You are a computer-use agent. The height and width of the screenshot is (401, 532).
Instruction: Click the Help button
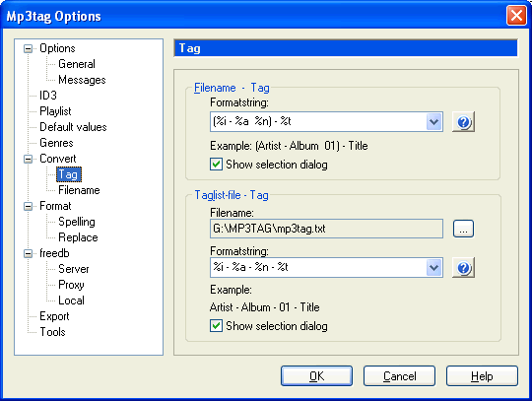coord(482,376)
